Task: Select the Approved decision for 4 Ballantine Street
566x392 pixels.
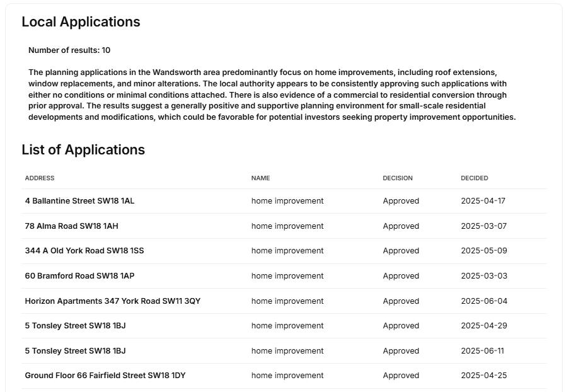Action: [x=401, y=200]
